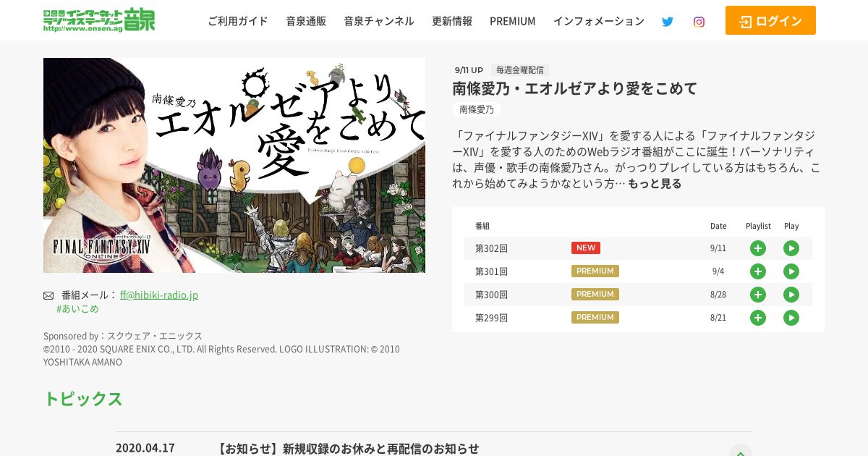This screenshot has width=868, height=456.
Task: Play episode 第301回
Action: click(x=791, y=271)
